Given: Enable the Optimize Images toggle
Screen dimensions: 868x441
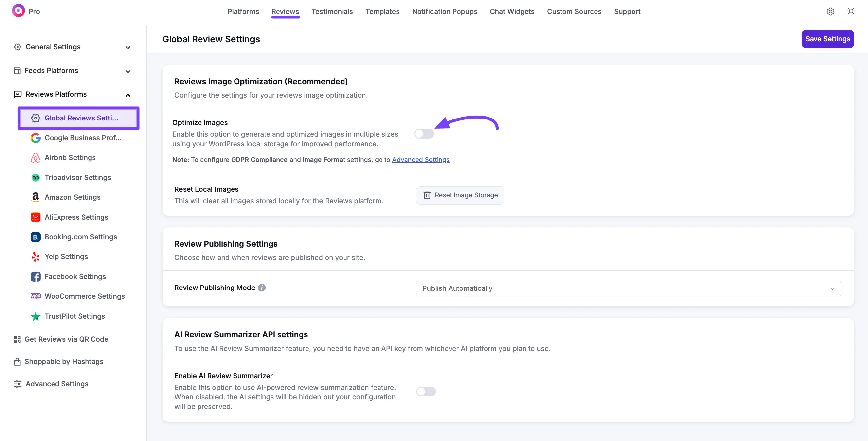Looking at the screenshot, I should [424, 133].
